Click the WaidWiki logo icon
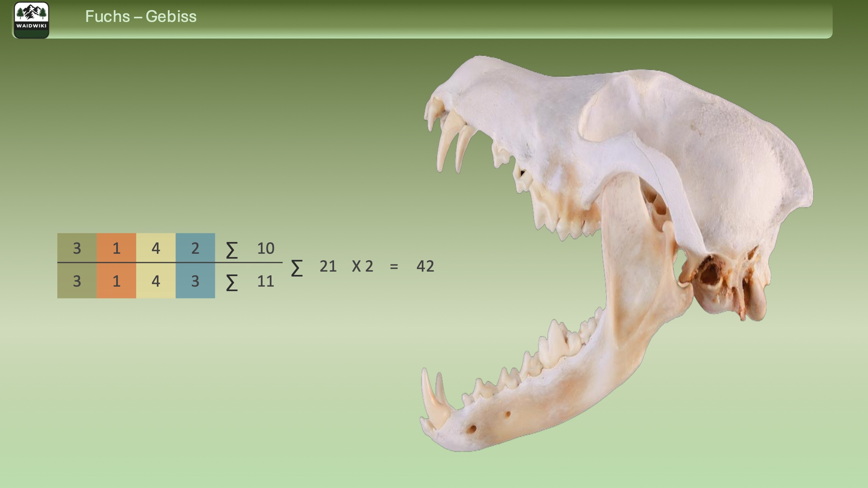Viewport: 868px width, 488px height. point(31,20)
